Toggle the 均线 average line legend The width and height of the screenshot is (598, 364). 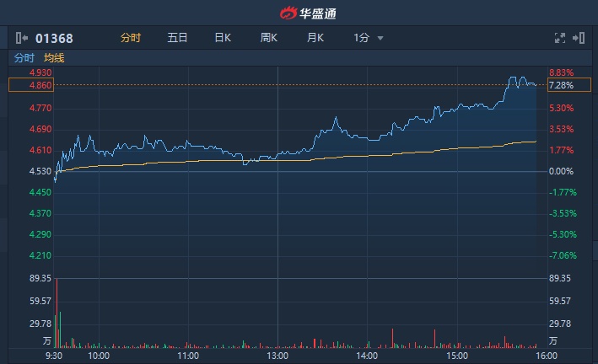(54, 58)
